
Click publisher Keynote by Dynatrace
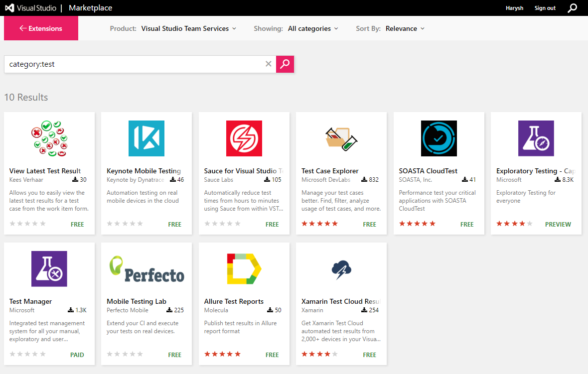tap(136, 179)
